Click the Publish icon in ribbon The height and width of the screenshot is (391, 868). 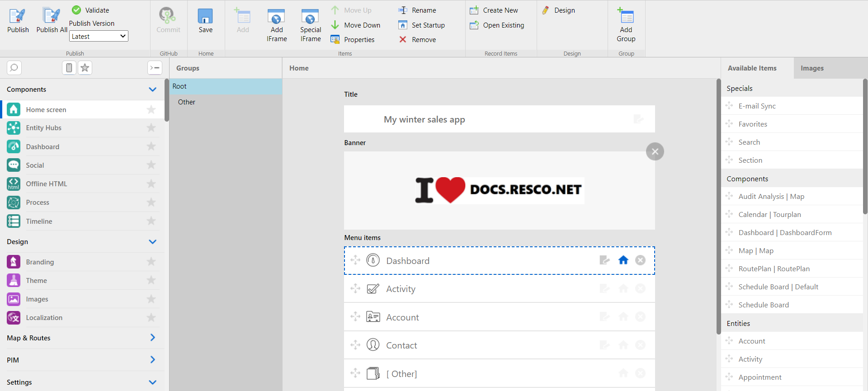(x=18, y=17)
